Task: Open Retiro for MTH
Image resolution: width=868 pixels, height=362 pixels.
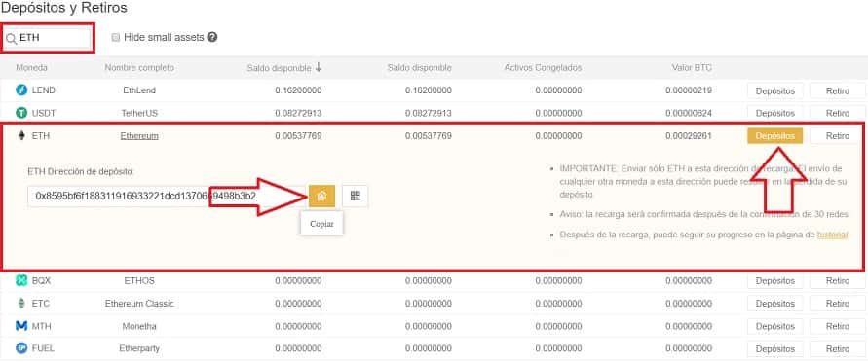Action: 838,326
